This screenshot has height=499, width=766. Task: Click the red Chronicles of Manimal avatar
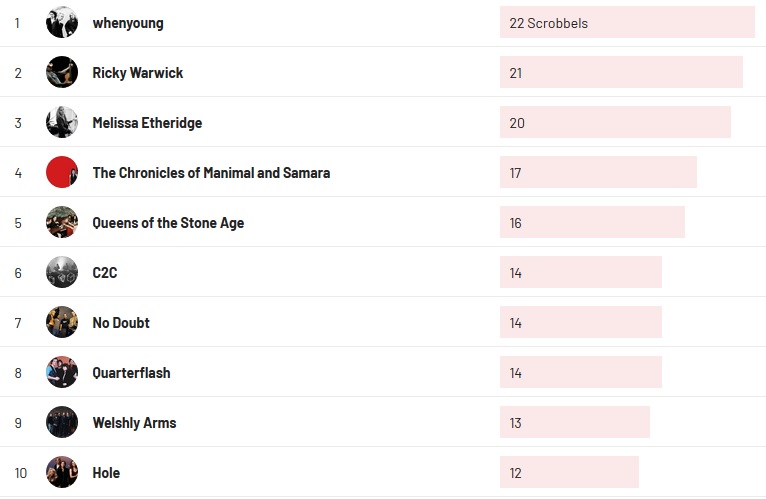point(62,172)
